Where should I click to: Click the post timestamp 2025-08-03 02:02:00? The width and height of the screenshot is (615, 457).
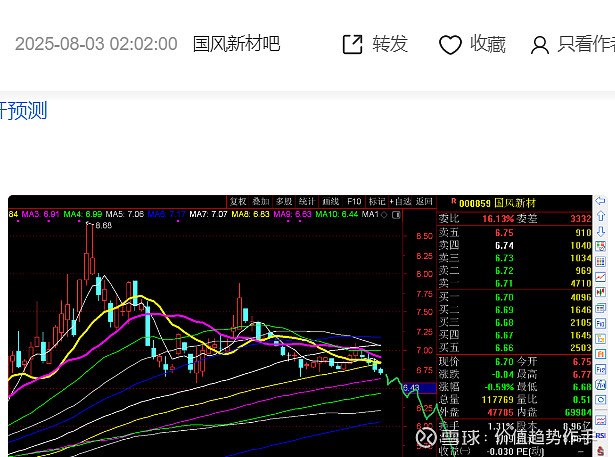click(96, 44)
